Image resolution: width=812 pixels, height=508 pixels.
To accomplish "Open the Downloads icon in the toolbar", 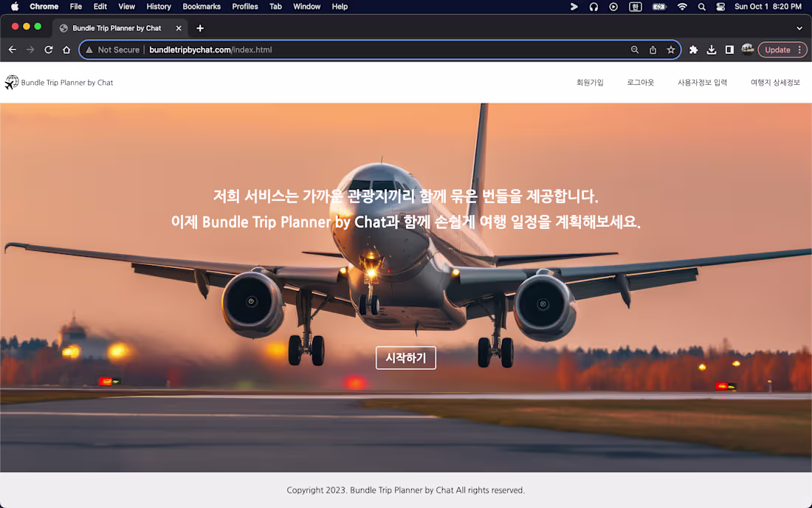I will (711, 49).
